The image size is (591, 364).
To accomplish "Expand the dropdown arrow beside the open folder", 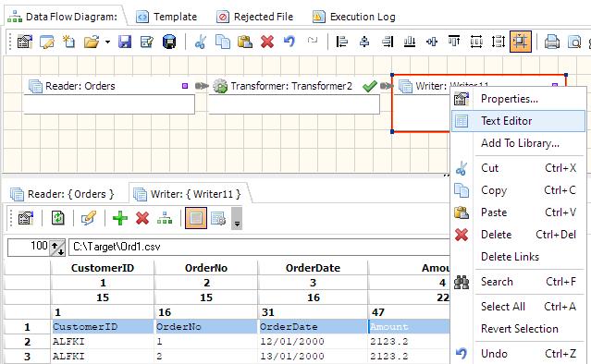I will 108,42.
